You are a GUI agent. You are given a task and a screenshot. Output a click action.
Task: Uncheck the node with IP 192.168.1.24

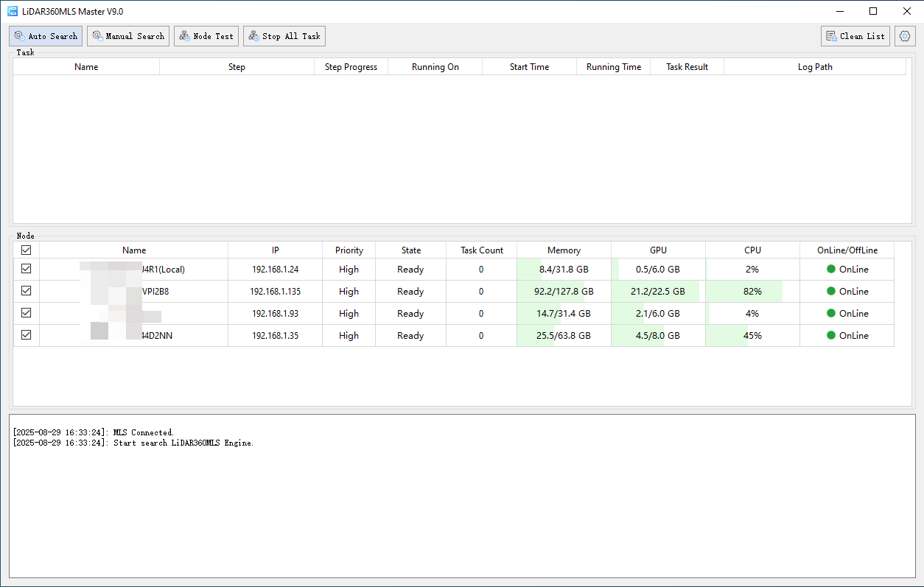click(x=27, y=270)
